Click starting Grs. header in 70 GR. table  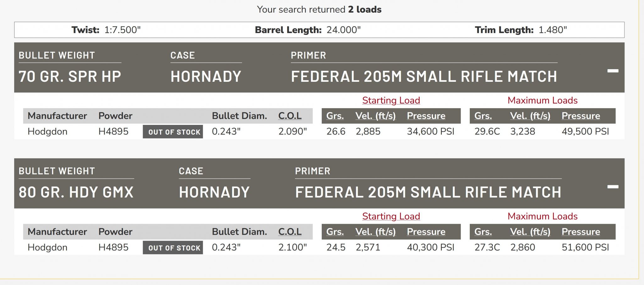(x=335, y=116)
